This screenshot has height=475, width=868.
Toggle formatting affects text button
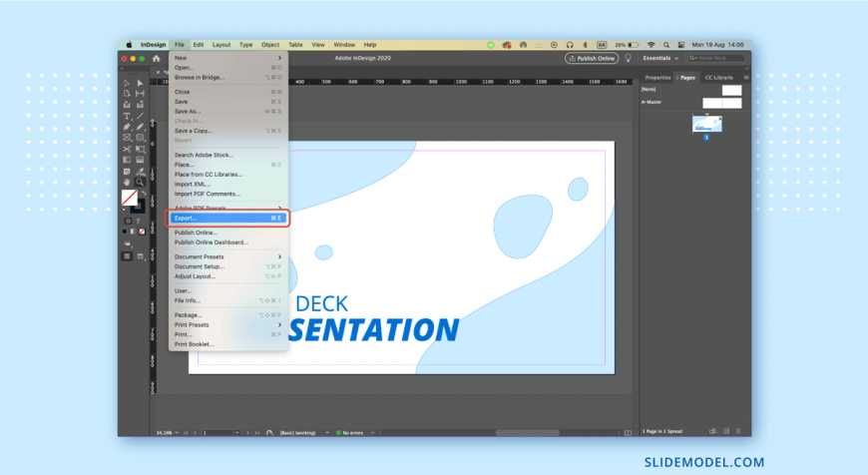pos(139,221)
